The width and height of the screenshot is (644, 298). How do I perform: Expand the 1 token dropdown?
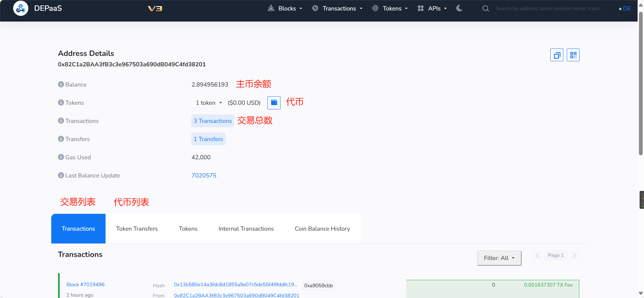209,103
